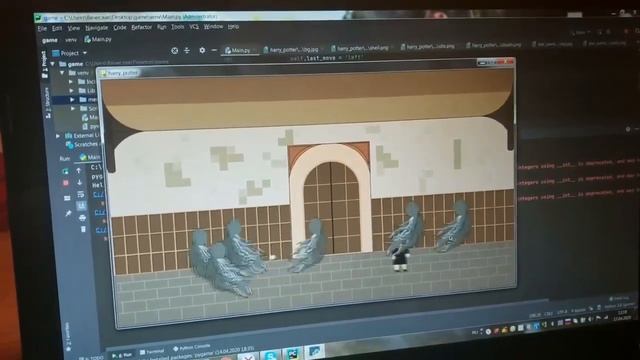Switch to the Main.py editor tab
640x360 pixels.
coord(240,50)
